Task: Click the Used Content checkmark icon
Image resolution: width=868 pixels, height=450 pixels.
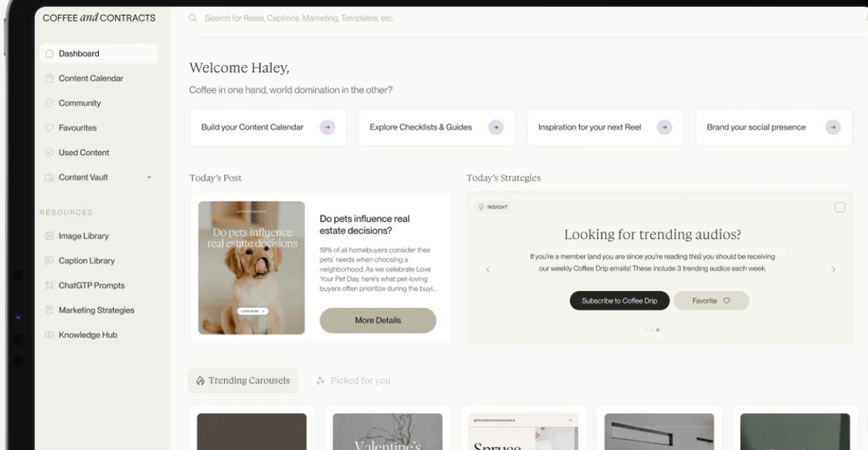Action: [49, 153]
